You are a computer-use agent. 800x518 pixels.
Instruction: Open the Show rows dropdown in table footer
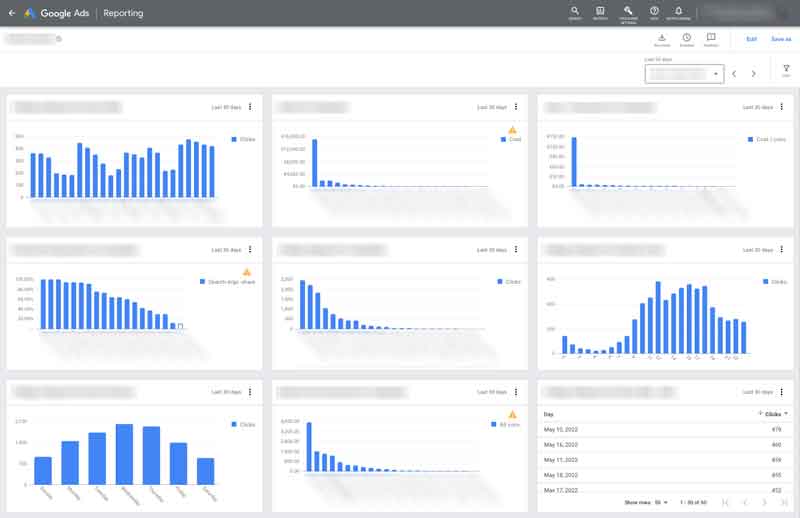pyautogui.click(x=661, y=503)
